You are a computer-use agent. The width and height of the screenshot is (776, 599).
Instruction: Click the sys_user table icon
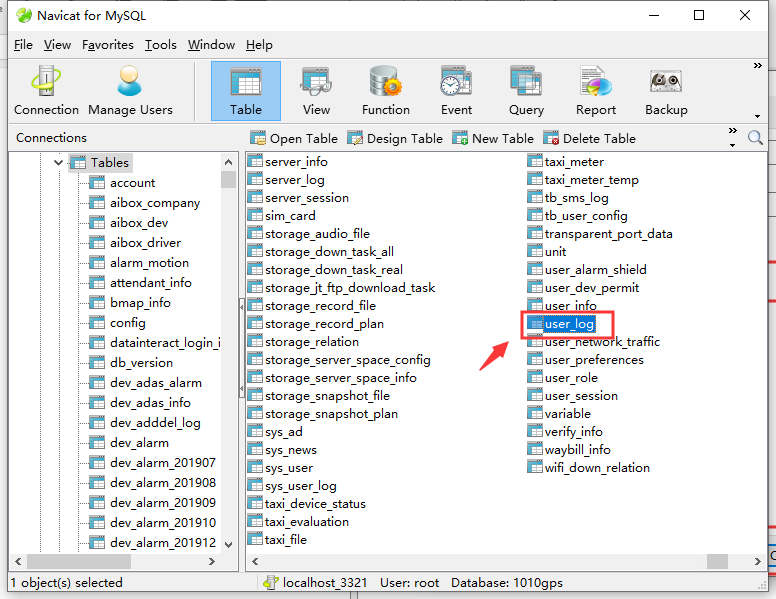tap(255, 467)
